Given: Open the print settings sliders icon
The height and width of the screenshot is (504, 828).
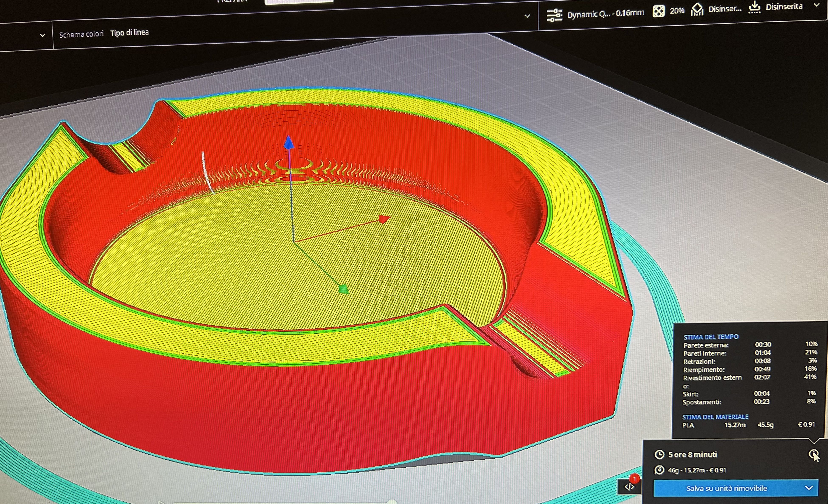Looking at the screenshot, I should tap(554, 15).
